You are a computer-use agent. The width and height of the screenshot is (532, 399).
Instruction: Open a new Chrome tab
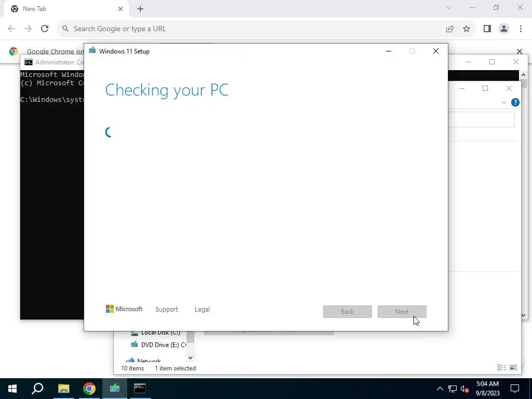(x=140, y=9)
